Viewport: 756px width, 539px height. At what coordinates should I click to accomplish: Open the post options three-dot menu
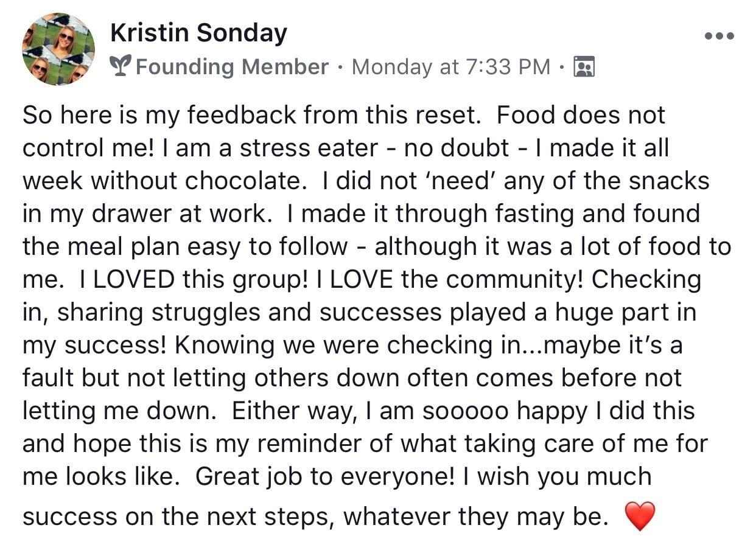(719, 36)
